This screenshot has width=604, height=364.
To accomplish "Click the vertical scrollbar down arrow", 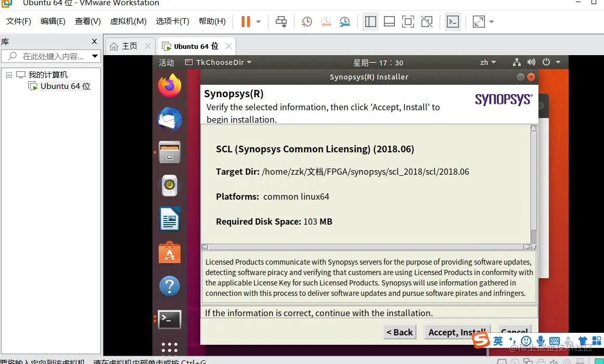I will (x=534, y=247).
